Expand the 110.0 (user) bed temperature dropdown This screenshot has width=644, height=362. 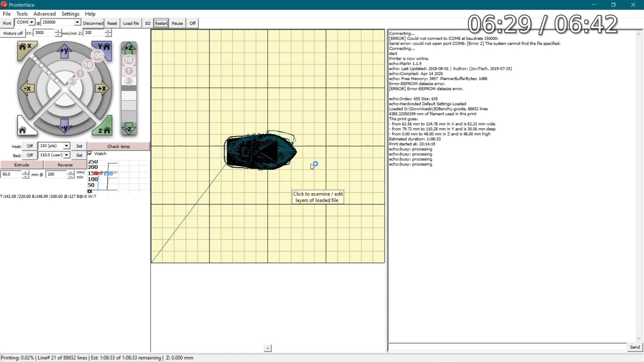tap(66, 155)
